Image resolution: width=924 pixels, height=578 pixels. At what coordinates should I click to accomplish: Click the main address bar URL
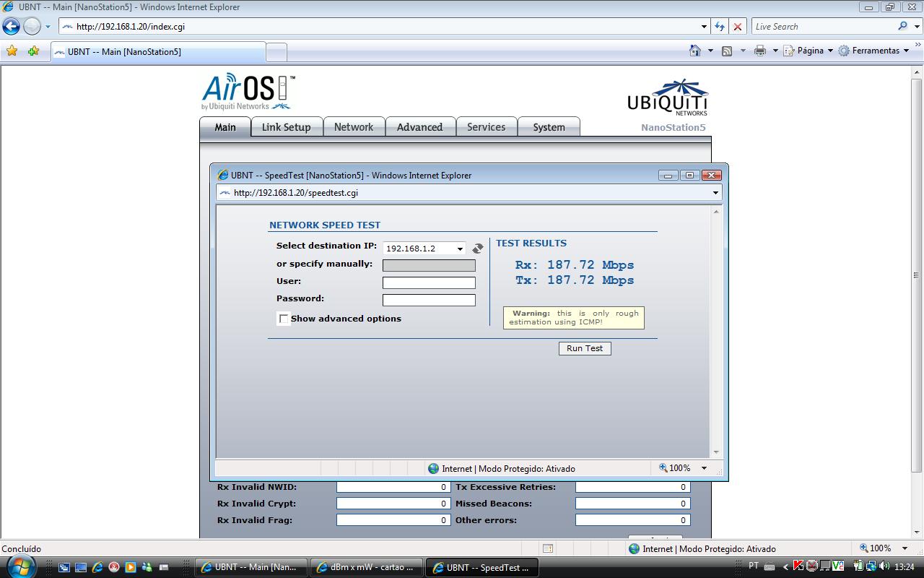(x=131, y=27)
